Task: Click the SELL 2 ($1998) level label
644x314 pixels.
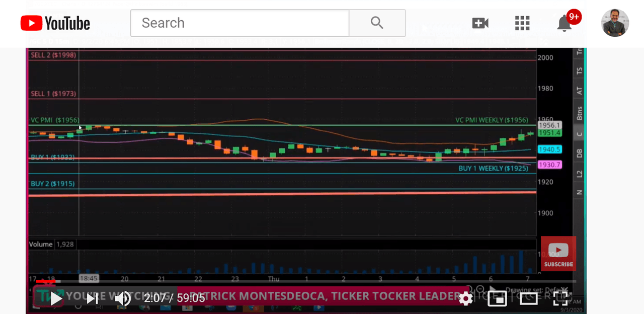Action: (53, 55)
